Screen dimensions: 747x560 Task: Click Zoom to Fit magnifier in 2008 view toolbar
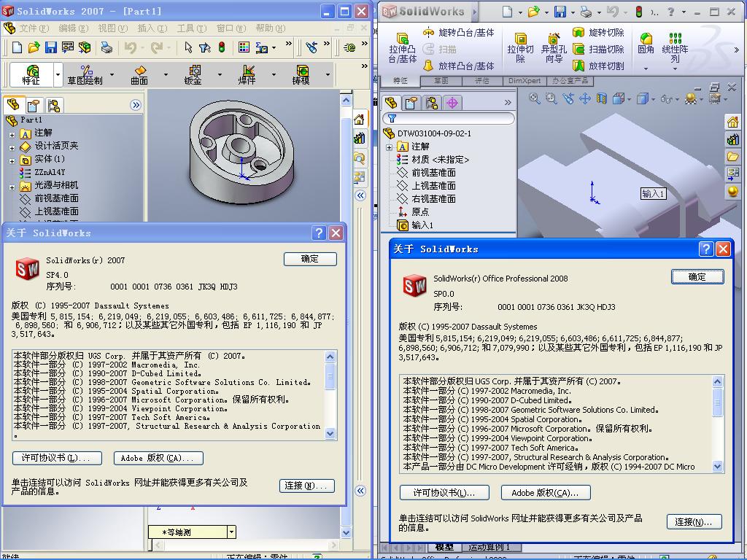coord(535,98)
